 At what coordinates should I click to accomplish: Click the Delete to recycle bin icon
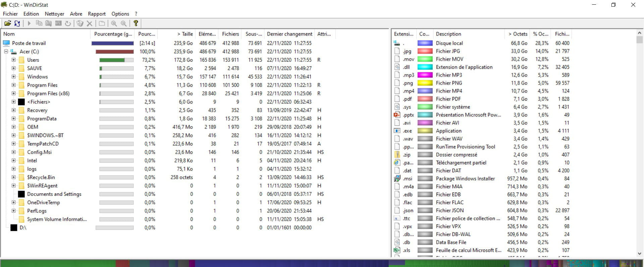pyautogui.click(x=80, y=23)
